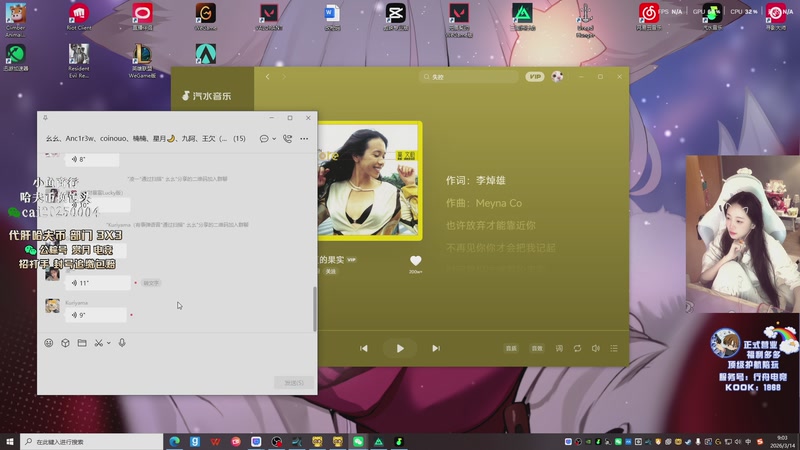Click the microphone voice input icon

122,343
